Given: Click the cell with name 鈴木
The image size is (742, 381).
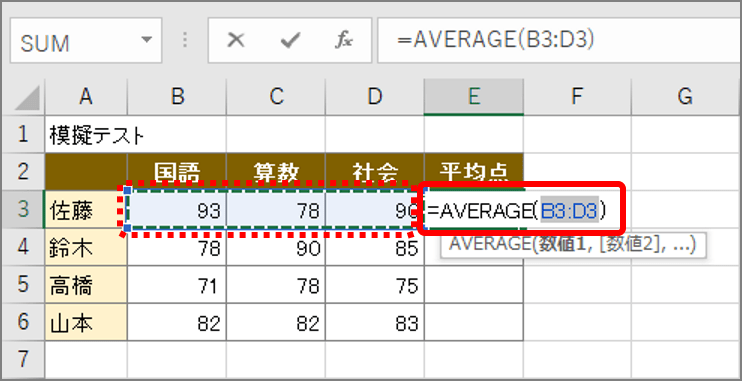Looking at the screenshot, I should click(86, 248).
